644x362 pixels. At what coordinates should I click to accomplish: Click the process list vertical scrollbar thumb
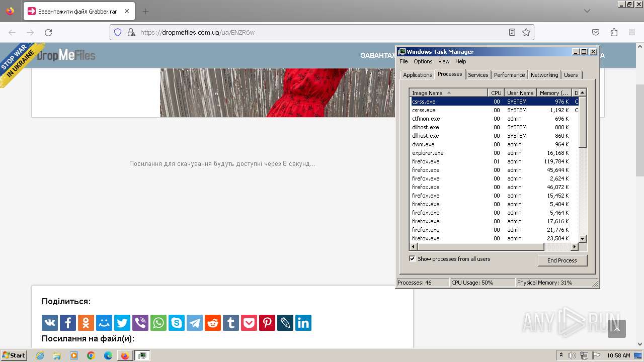[x=583, y=122]
